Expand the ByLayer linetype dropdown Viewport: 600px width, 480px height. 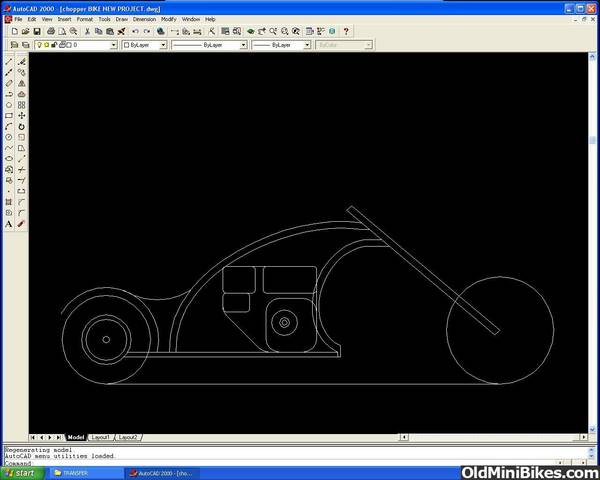[x=243, y=45]
